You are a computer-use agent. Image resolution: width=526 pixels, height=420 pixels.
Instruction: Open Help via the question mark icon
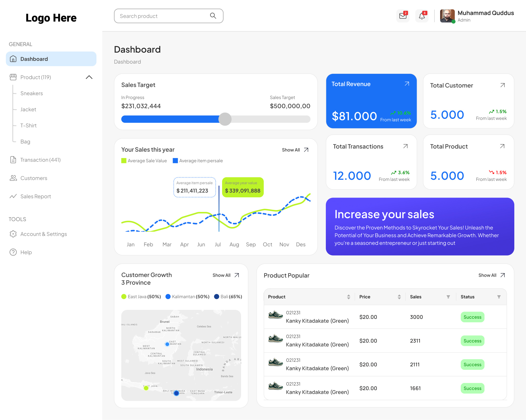click(13, 252)
